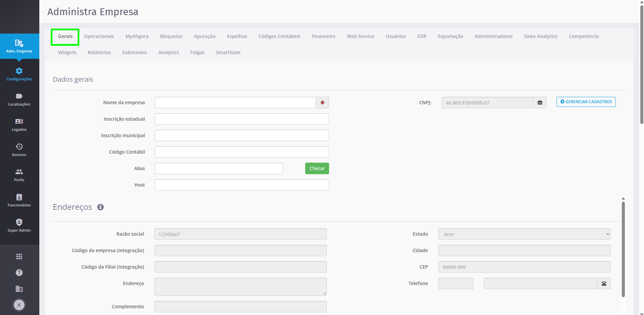Open Configurações gear icon
This screenshot has width=644, height=315.
pyautogui.click(x=19, y=71)
